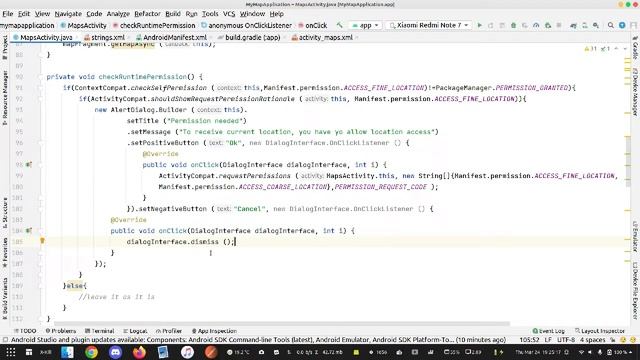Run the app with the green play button
The image size is (640, 360).
coord(480,25)
